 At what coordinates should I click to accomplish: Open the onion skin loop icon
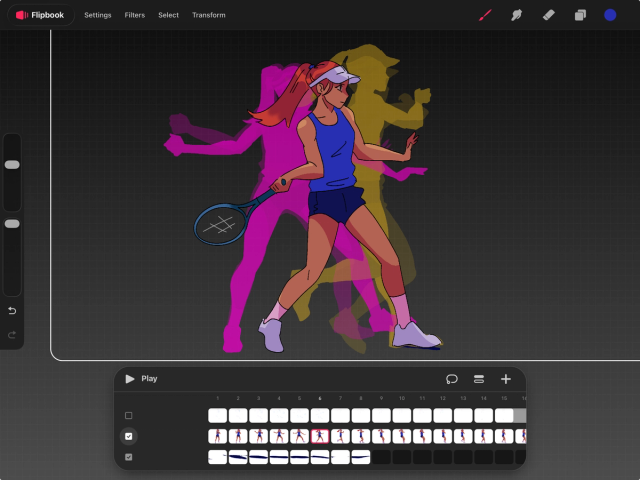point(452,379)
